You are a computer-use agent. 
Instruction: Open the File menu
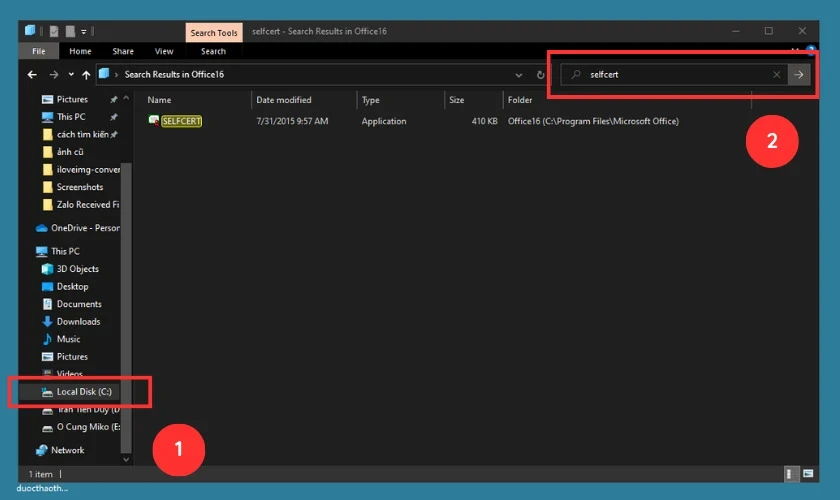[x=38, y=51]
